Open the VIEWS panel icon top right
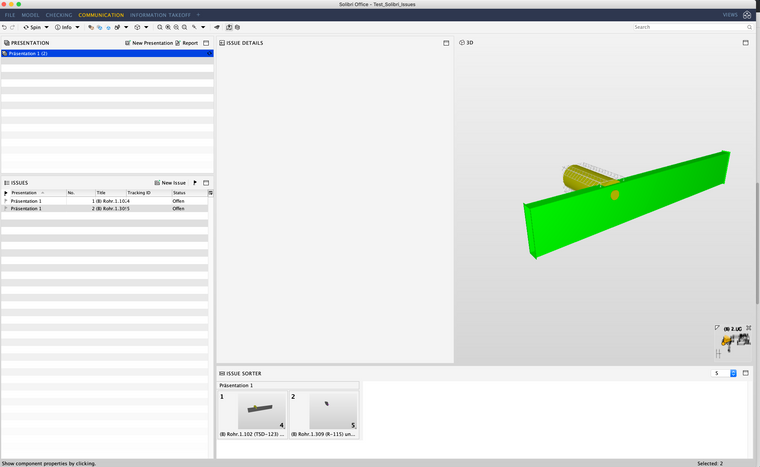Viewport: 760px width, 467px height. coord(747,15)
